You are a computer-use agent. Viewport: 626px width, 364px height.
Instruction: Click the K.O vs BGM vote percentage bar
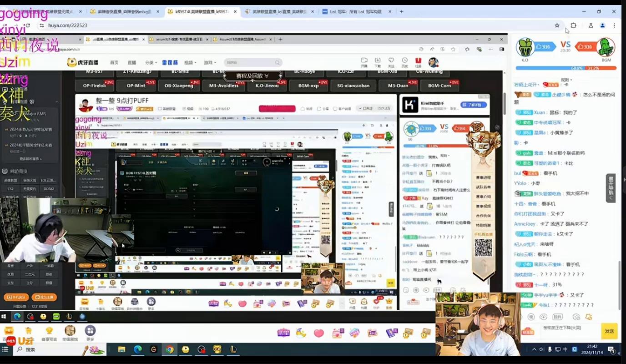point(566,68)
